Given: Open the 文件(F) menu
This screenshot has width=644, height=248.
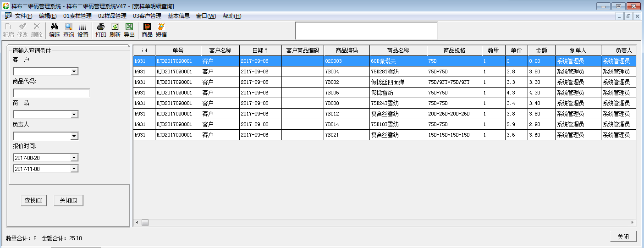Looking at the screenshot, I should click(x=24, y=16).
